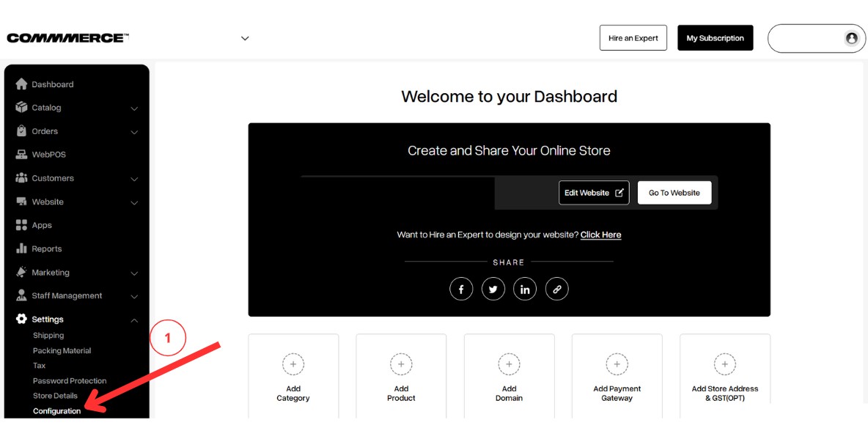
Task: Expand the Customers menu chevron
Action: [134, 180]
